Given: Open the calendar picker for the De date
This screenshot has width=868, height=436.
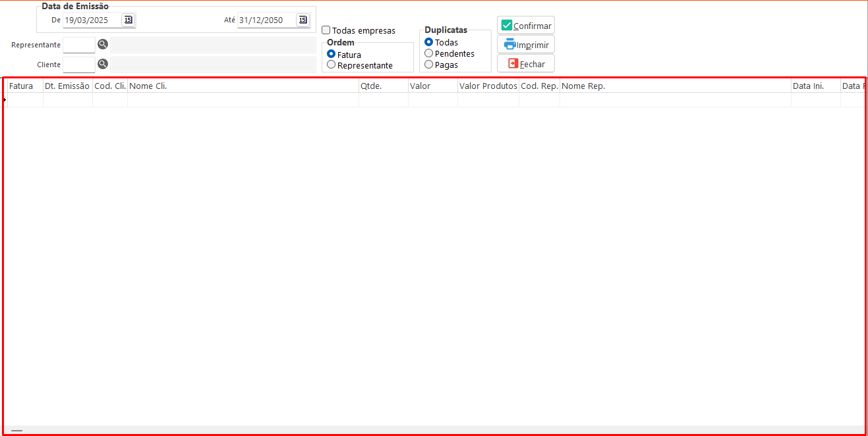Looking at the screenshot, I should point(128,20).
